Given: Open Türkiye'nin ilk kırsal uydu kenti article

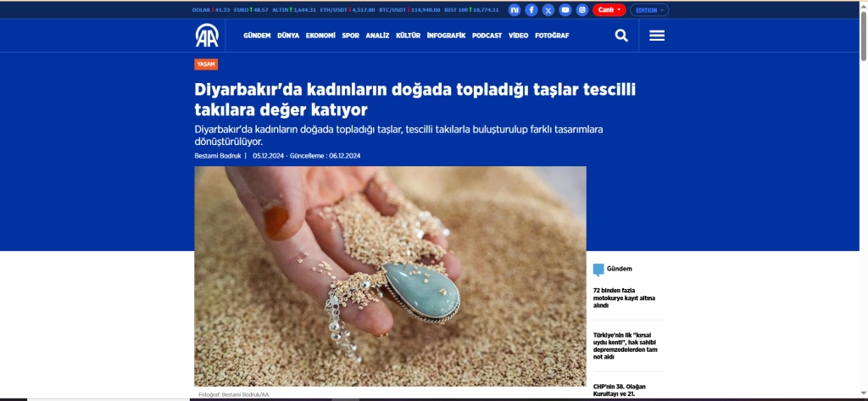Looking at the screenshot, I should [625, 346].
